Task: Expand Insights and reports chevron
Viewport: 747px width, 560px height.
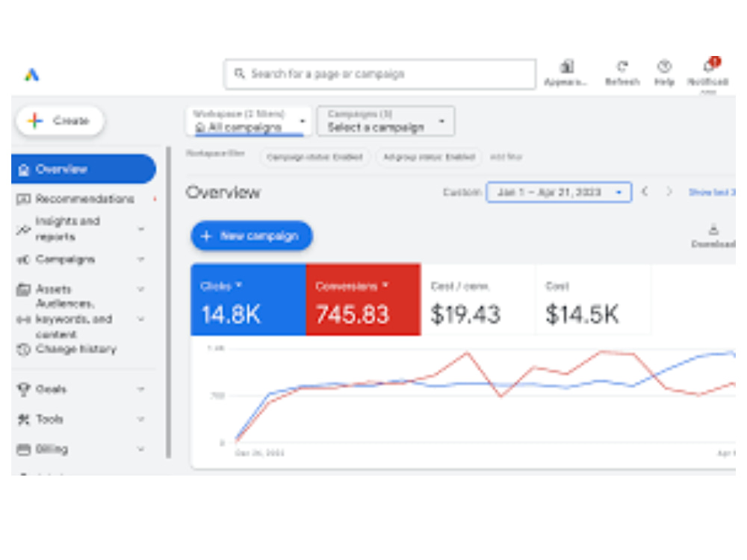Action: [x=141, y=229]
